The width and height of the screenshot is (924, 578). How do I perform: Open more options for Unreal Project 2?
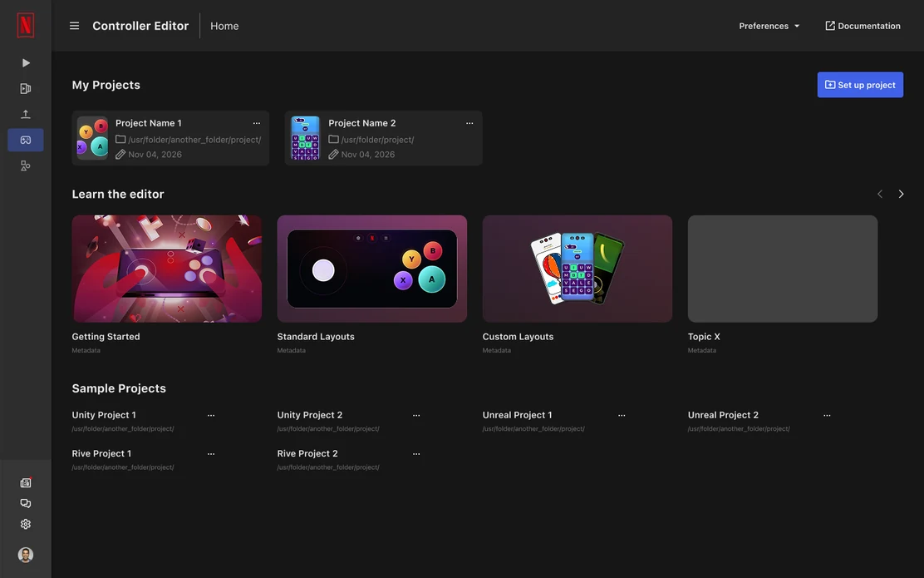click(x=827, y=415)
